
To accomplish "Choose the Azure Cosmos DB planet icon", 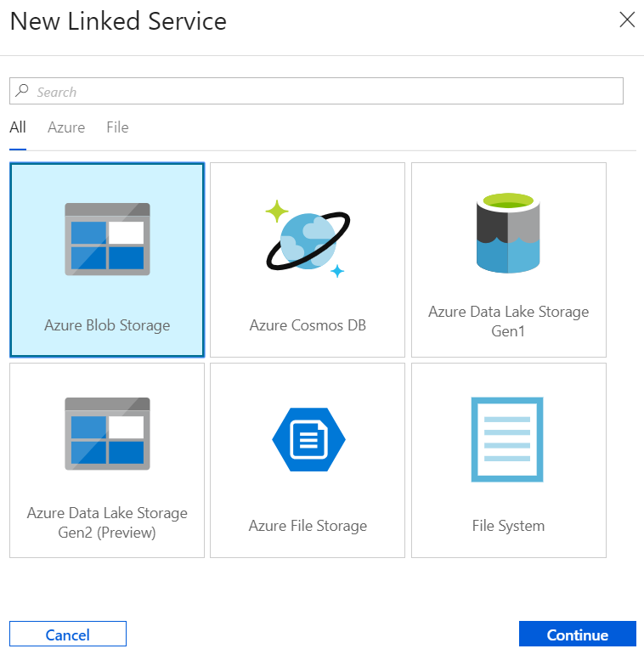I will (x=308, y=239).
